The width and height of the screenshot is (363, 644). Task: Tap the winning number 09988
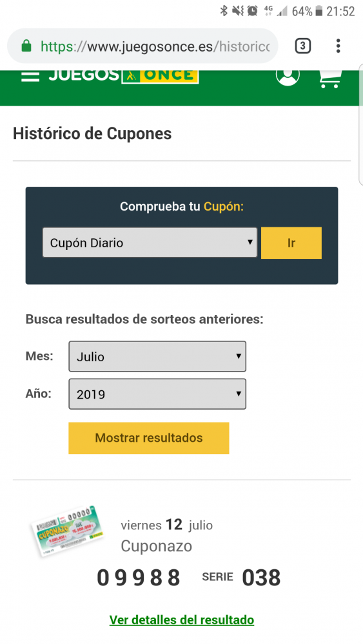tap(139, 578)
